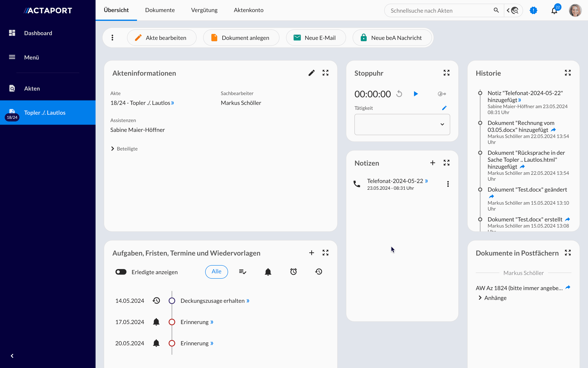Switch to the Vergütung tab
The height and width of the screenshot is (368, 588).
pyautogui.click(x=204, y=10)
